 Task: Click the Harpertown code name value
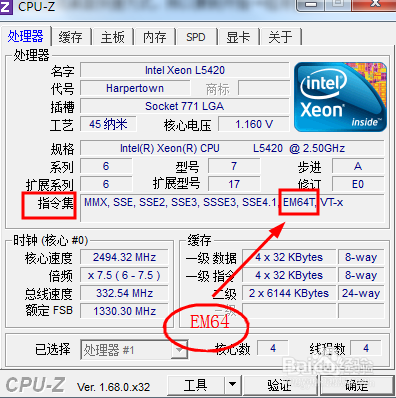tap(135, 88)
